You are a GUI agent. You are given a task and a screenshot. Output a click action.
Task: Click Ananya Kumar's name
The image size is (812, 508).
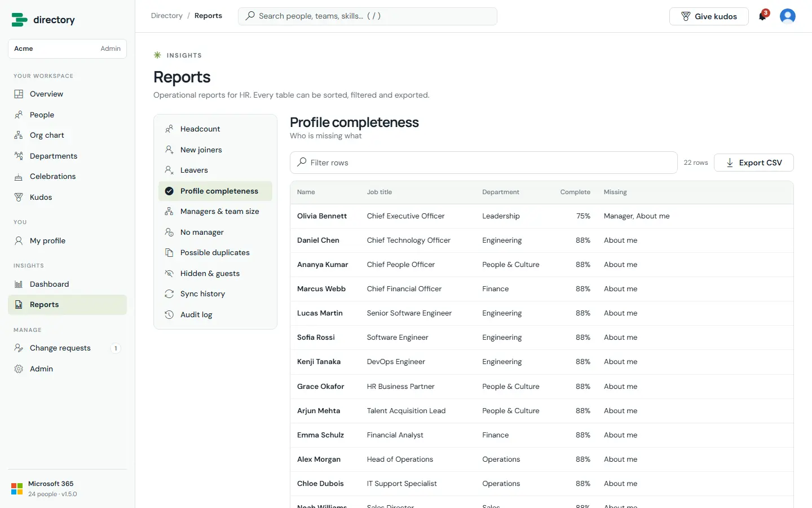[323, 265]
